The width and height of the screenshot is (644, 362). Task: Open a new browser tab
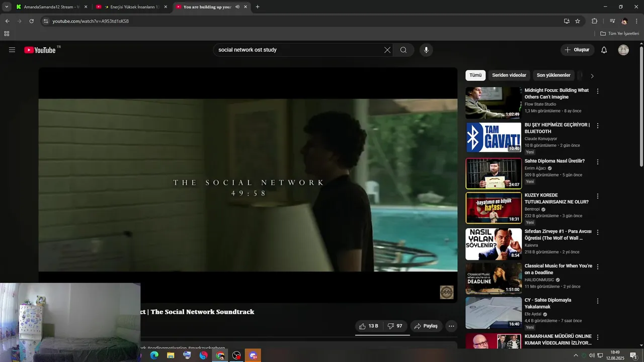[258, 7]
